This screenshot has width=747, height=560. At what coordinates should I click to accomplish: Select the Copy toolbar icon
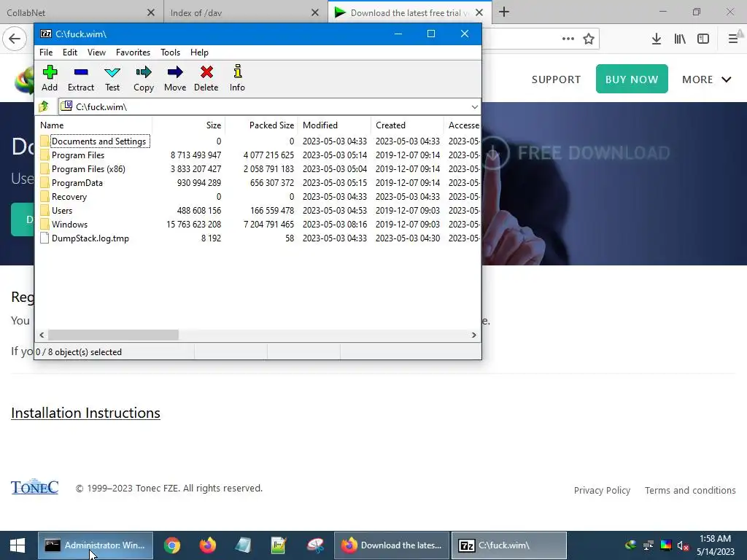click(x=144, y=79)
